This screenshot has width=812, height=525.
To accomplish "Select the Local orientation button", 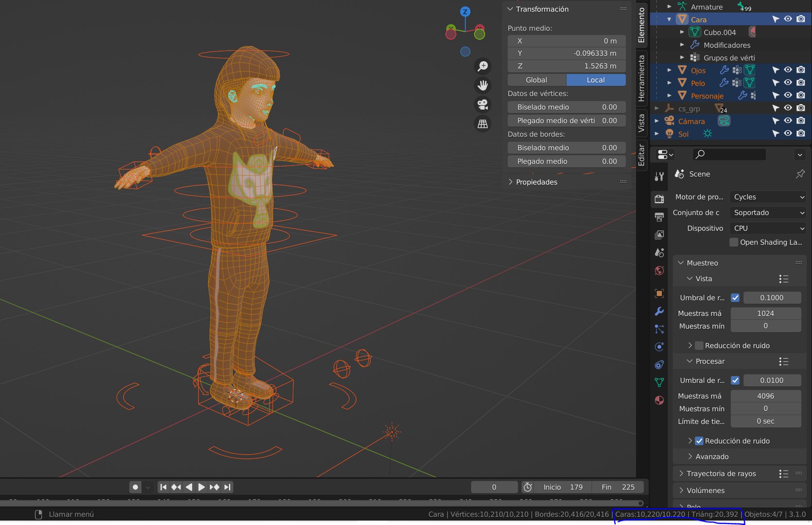I will pyautogui.click(x=596, y=80).
